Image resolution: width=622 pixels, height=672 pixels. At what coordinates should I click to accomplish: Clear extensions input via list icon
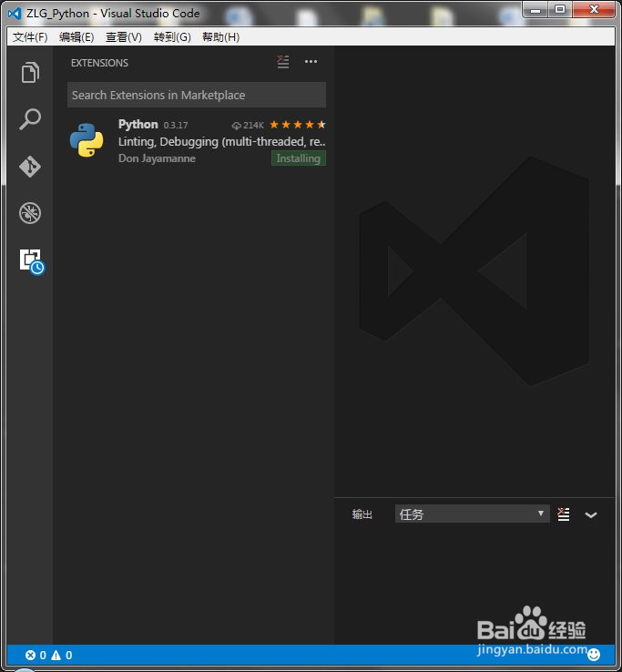(283, 62)
